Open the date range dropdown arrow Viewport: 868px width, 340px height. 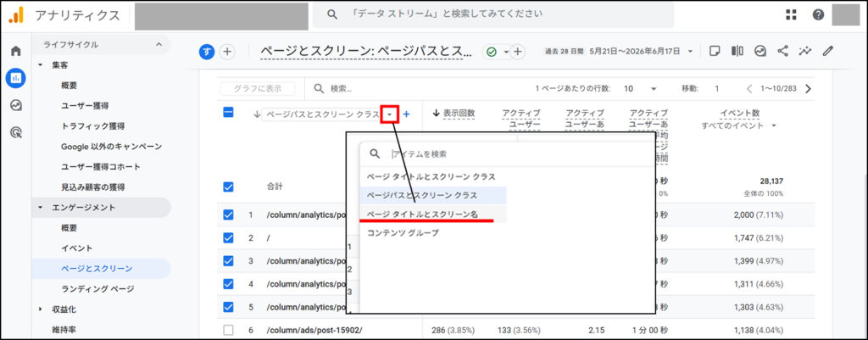point(690,52)
